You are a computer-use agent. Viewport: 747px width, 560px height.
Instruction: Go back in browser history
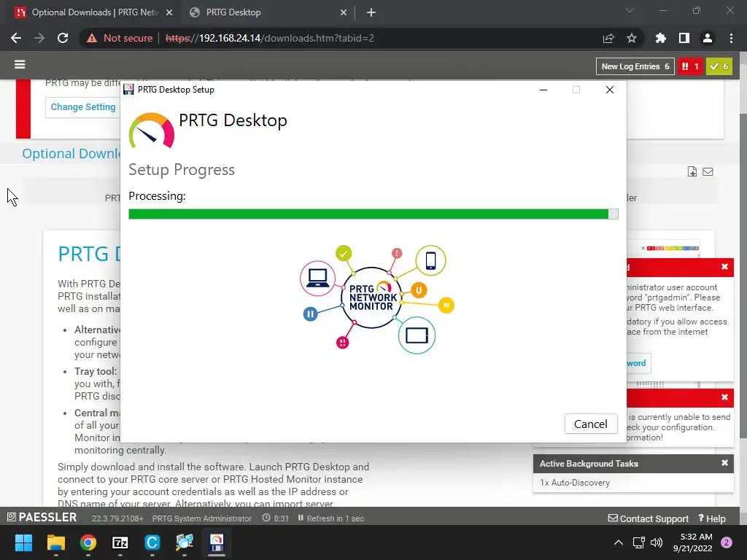[x=16, y=38]
